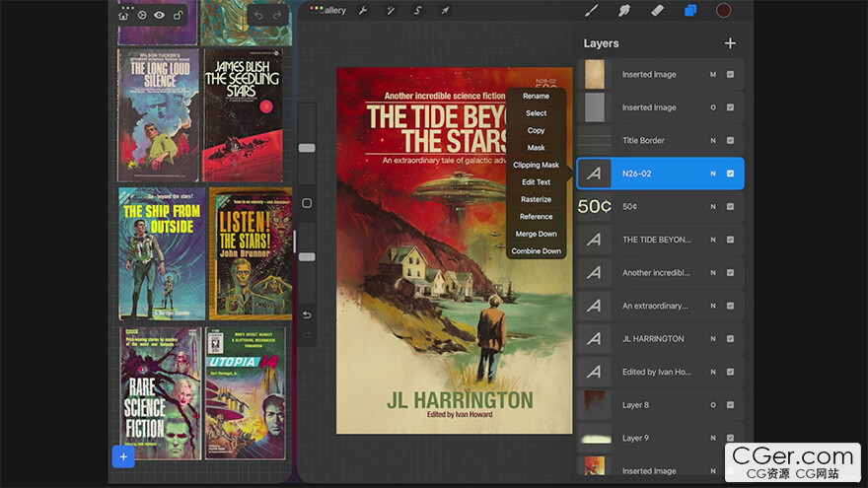This screenshot has width=868, height=488.
Task: Adjust the brush opacity slider handle
Action: [307, 256]
